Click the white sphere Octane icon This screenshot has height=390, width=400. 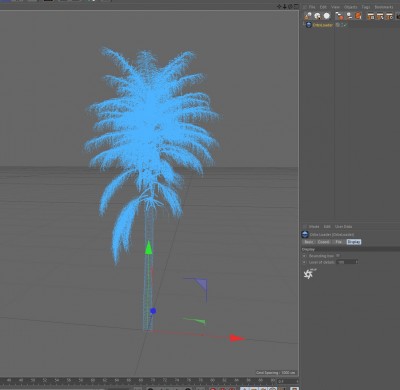click(x=327, y=15)
